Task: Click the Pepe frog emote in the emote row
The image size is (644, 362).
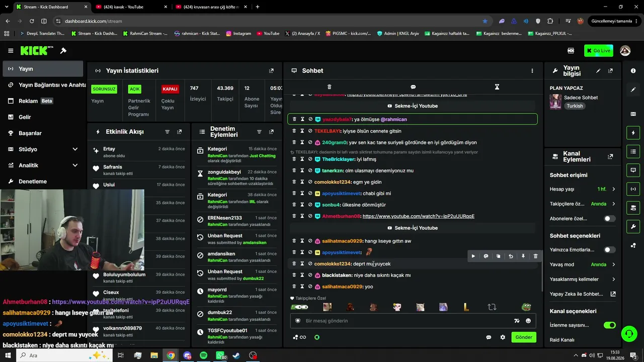Action: 526,307
